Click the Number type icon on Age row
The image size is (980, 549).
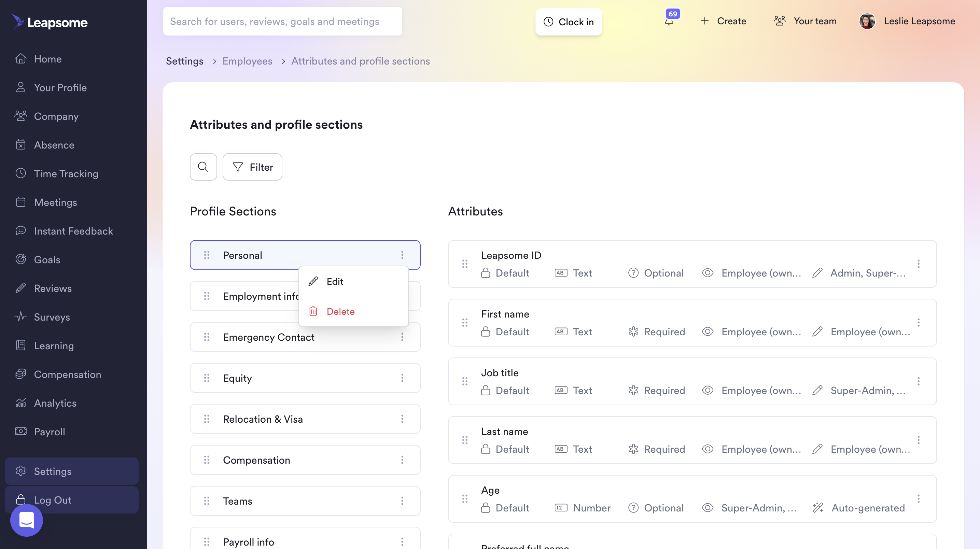tap(561, 508)
